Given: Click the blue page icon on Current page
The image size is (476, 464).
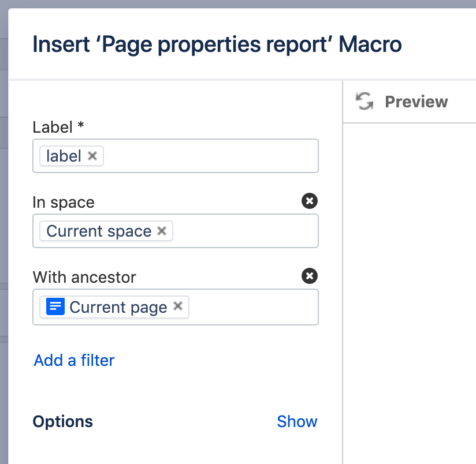Looking at the screenshot, I should [55, 307].
